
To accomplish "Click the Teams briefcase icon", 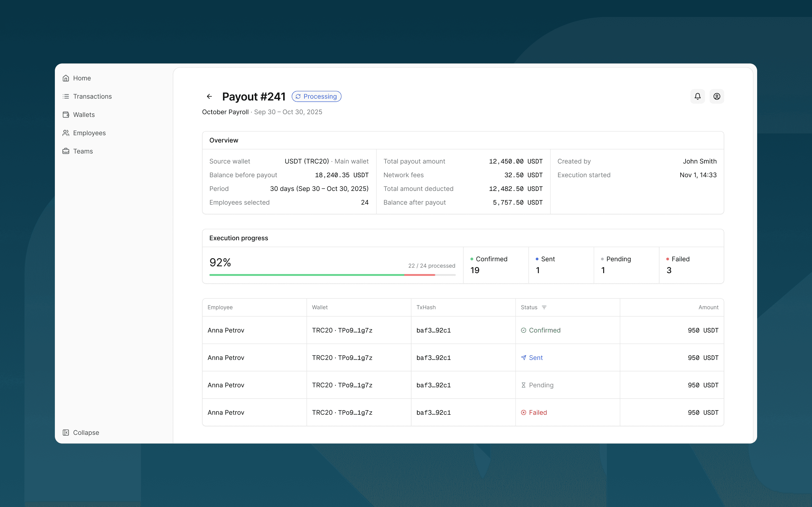I will point(66,151).
